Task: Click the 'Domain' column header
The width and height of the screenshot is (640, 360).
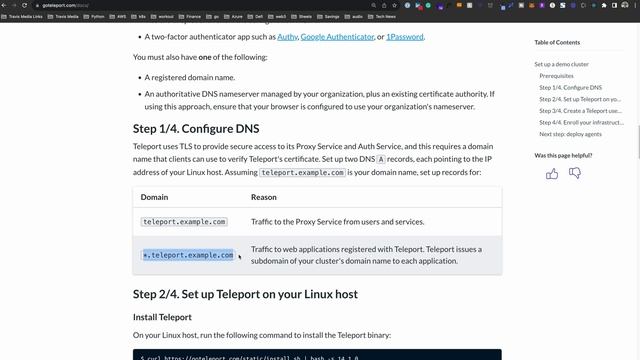Action: tap(154, 197)
